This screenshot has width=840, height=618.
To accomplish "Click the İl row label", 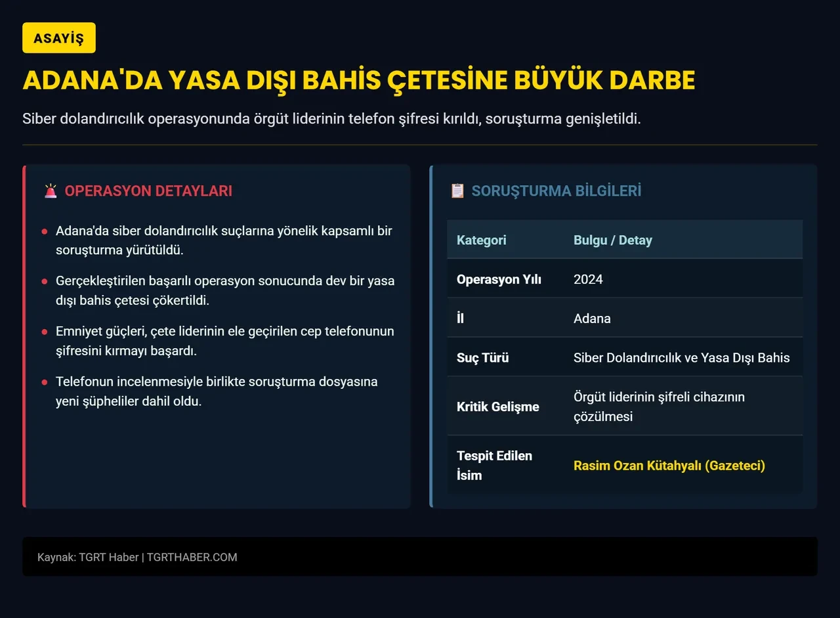I will (x=460, y=319).
